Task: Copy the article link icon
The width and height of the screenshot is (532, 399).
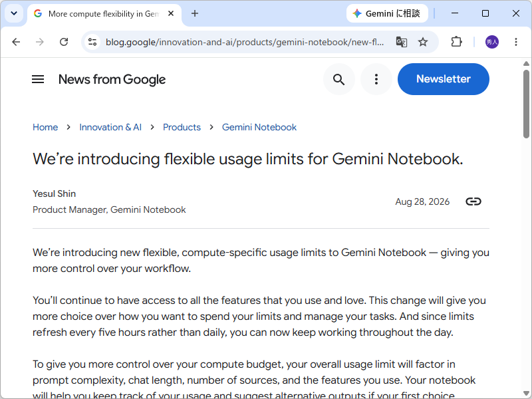Action: coord(473,201)
